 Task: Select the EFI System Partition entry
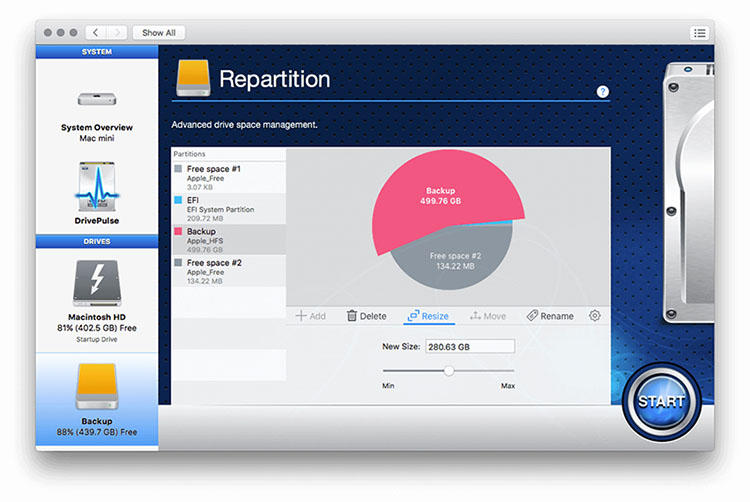(228, 205)
